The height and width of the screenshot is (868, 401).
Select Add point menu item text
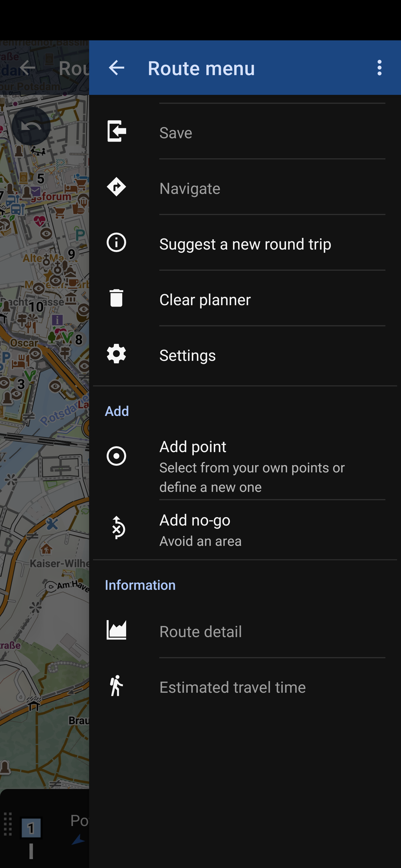pyautogui.click(x=193, y=447)
